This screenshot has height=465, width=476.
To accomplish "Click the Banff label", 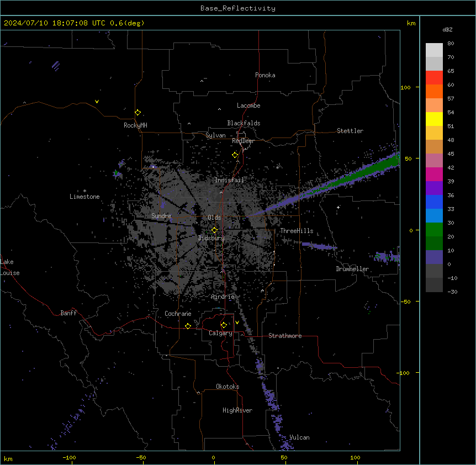I will click(68, 313).
